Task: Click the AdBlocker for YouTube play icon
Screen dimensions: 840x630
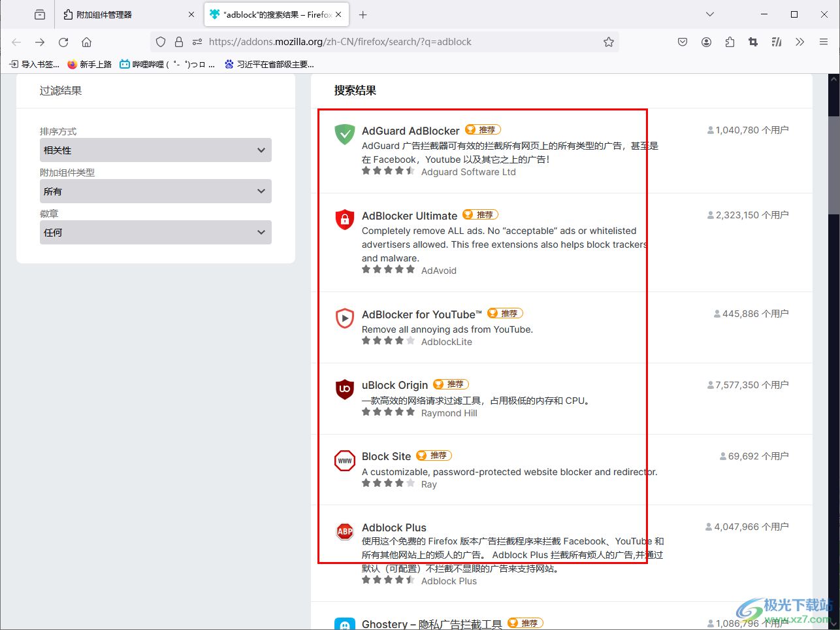Action: [345, 318]
